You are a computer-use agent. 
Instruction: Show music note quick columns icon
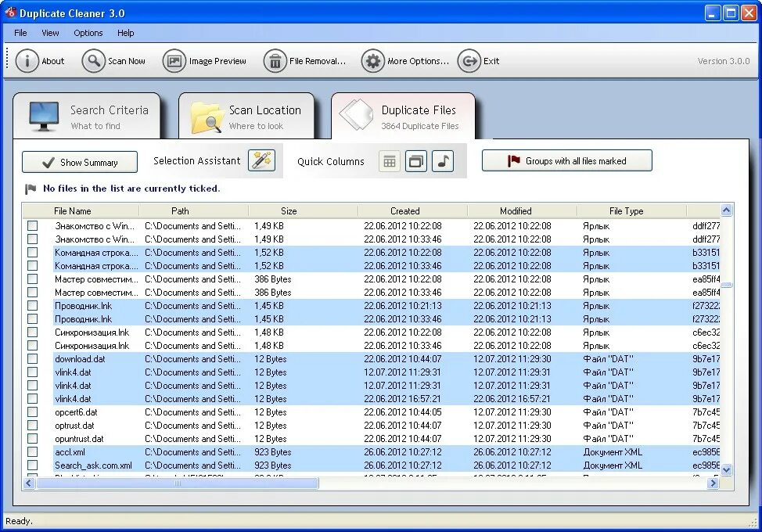(x=443, y=161)
